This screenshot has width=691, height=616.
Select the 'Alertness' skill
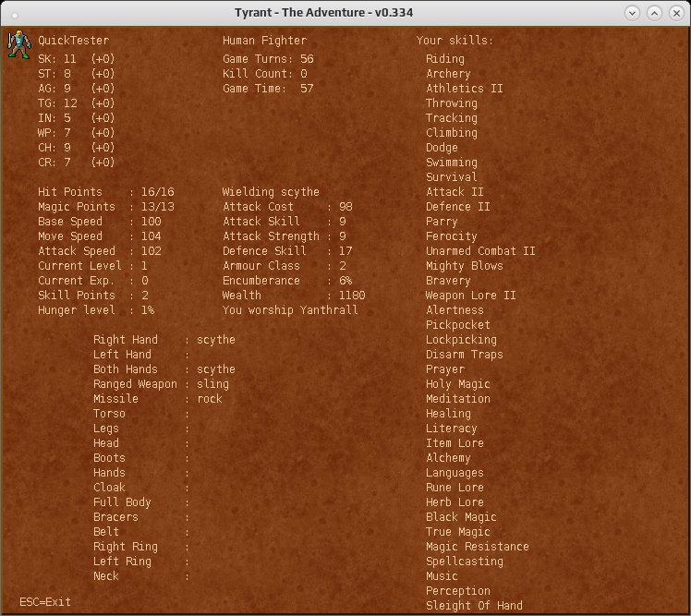455,309
